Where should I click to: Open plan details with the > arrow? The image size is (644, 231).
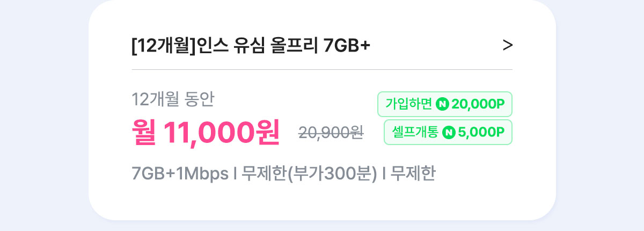(x=508, y=46)
